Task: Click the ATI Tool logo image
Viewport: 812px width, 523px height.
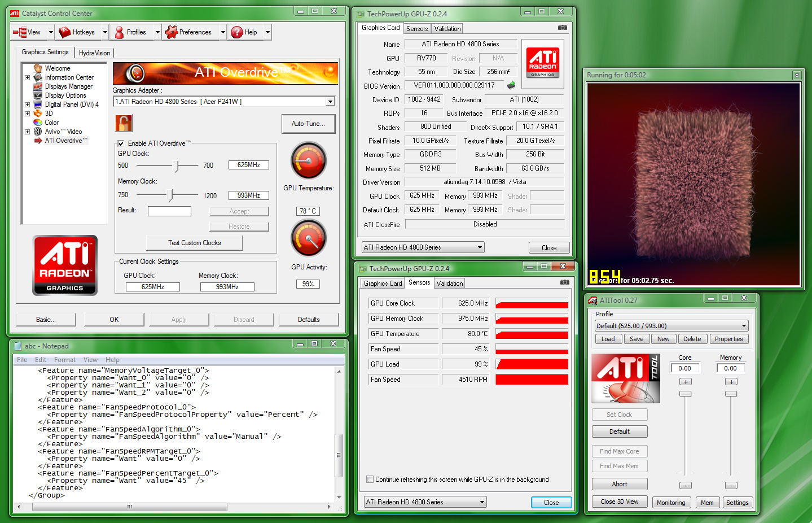Action: [x=625, y=378]
